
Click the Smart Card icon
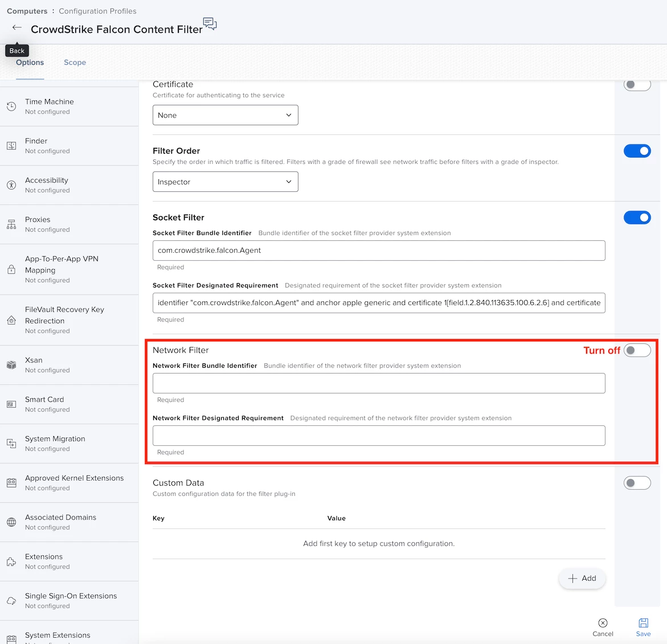(11, 404)
